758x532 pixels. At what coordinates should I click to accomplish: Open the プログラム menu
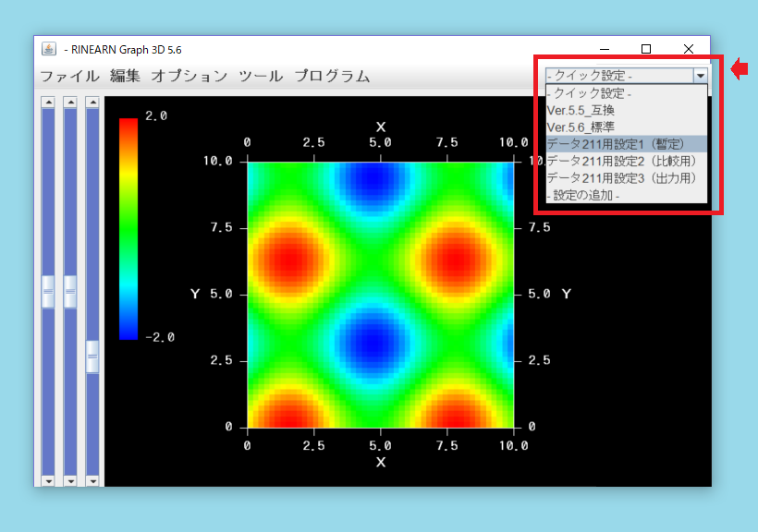pos(332,76)
